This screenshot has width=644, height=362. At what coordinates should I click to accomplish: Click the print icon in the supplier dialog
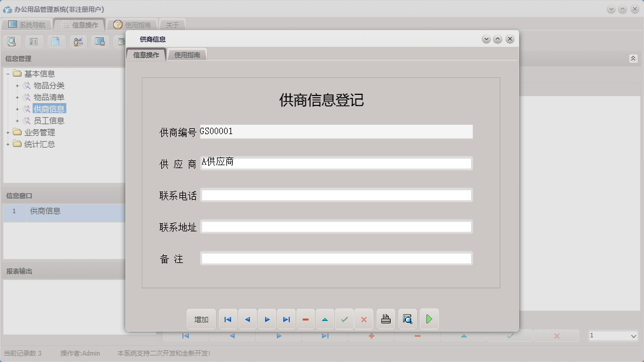(387, 319)
